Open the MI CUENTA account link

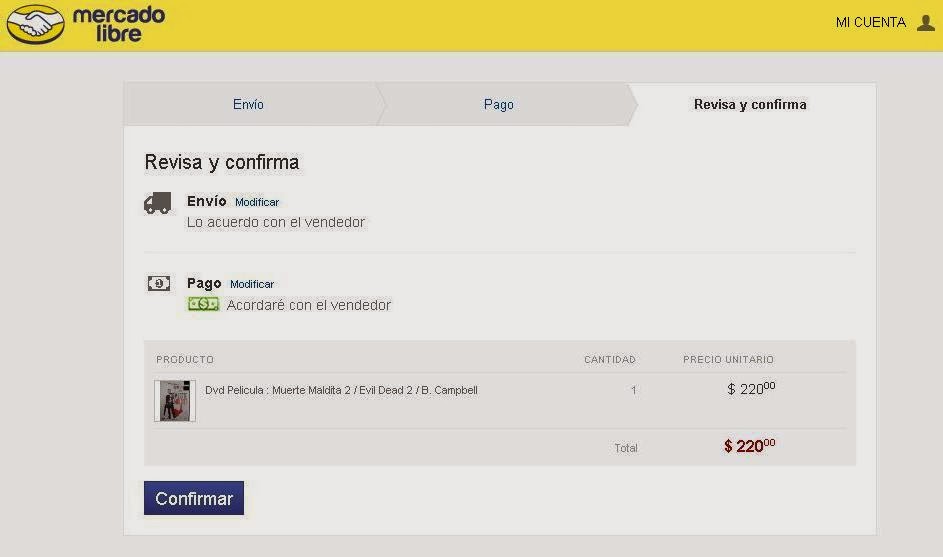pyautogui.click(x=870, y=22)
